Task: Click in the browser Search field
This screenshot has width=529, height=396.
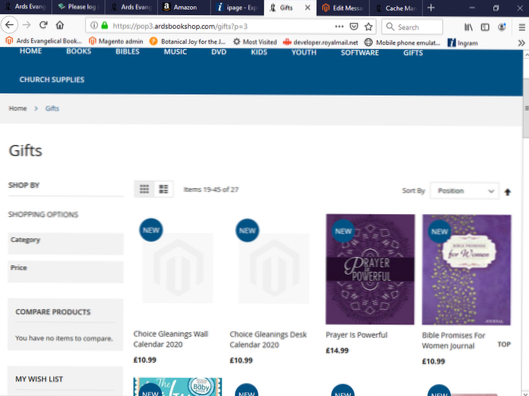Action: [x=412, y=27]
